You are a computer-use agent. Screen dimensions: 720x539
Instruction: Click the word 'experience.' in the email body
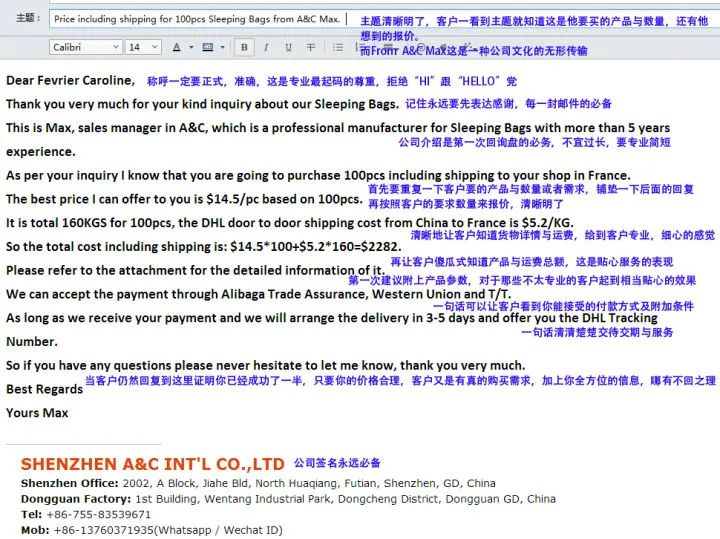tap(40, 152)
